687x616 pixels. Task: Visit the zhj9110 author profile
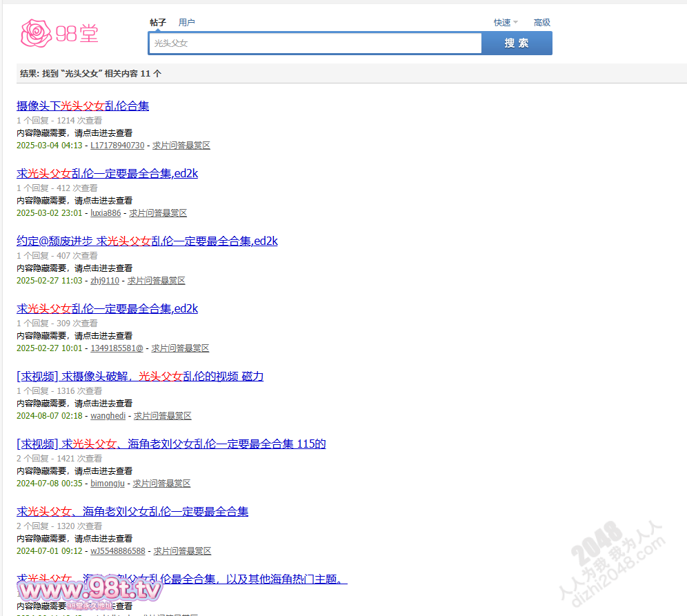click(x=105, y=281)
